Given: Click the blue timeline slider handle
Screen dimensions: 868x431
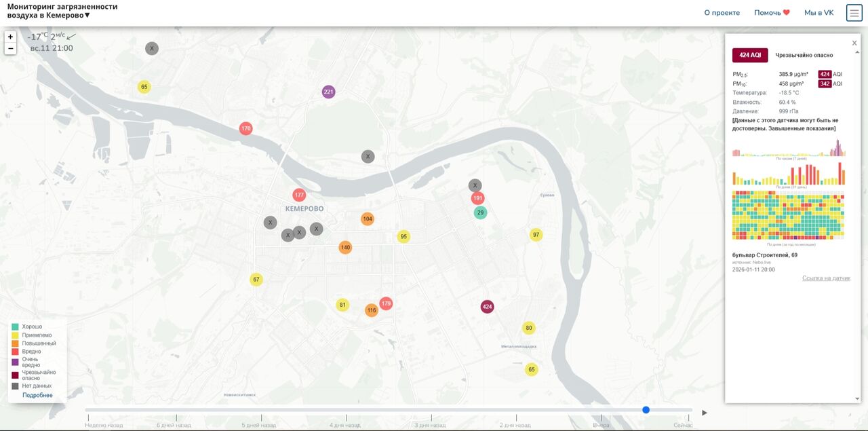Looking at the screenshot, I should pos(646,410).
